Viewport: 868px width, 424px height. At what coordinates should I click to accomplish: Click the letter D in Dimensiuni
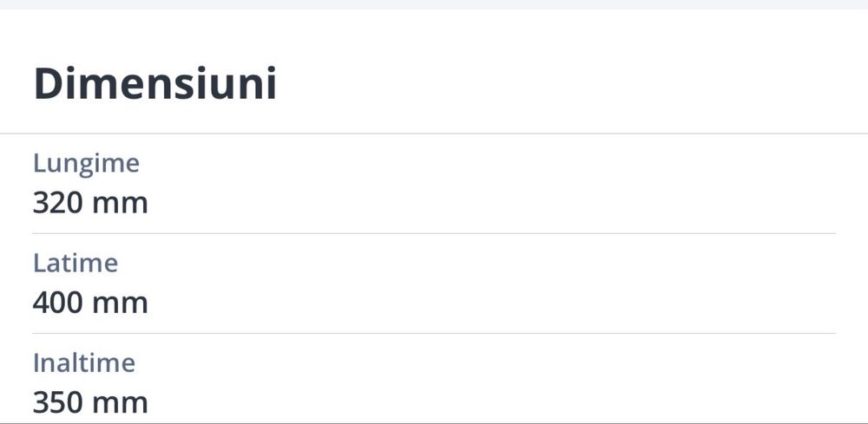tap(48, 84)
